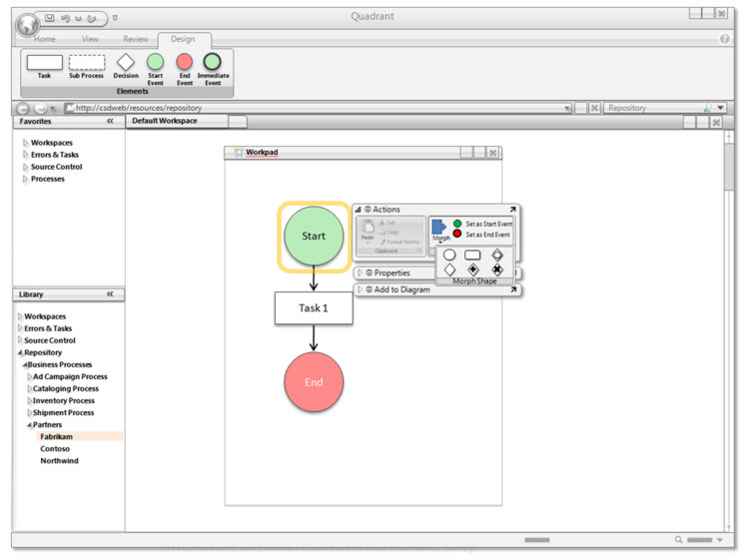Pick the Start Event element in ribbon
The width and height of the screenshot is (749, 560).
pyautogui.click(x=156, y=63)
